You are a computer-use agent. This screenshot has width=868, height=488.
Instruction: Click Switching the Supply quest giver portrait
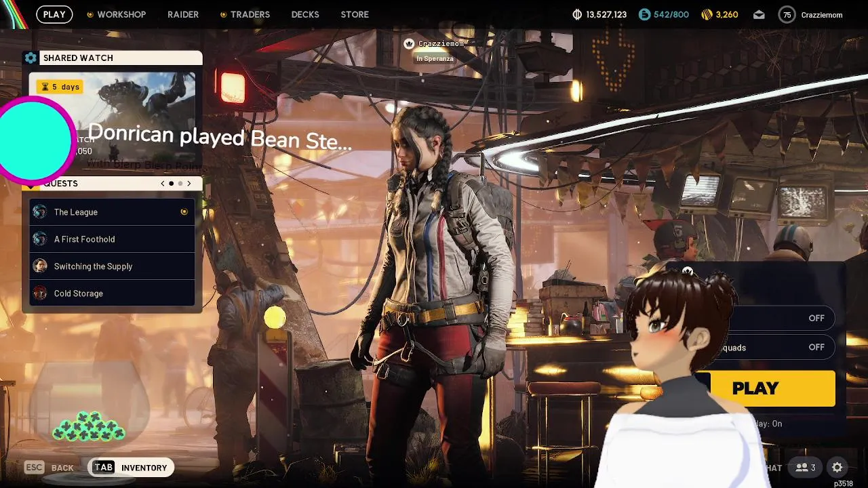pos(40,266)
